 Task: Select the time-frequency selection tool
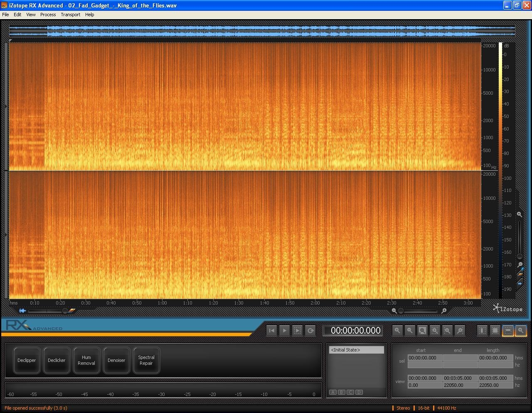pyautogui.click(x=495, y=330)
